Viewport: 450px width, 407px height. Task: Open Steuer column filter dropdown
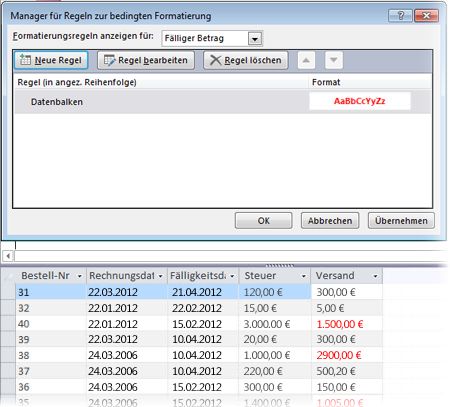tap(304, 276)
